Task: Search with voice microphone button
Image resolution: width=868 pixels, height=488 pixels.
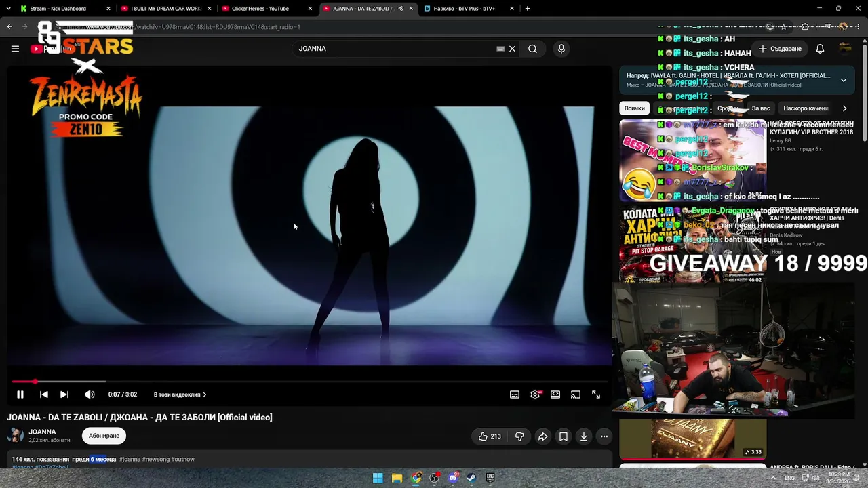Action: (561, 49)
